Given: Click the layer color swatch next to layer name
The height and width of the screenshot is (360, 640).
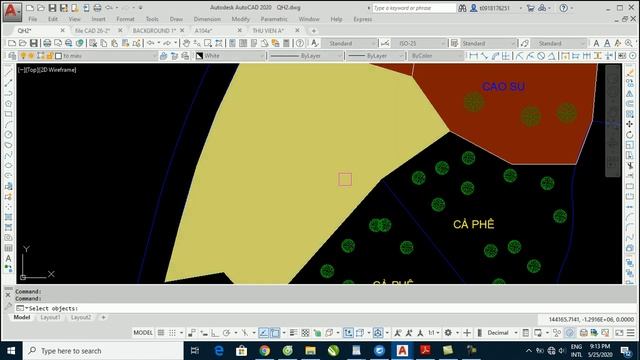Looking at the screenshot, I should point(58,56).
